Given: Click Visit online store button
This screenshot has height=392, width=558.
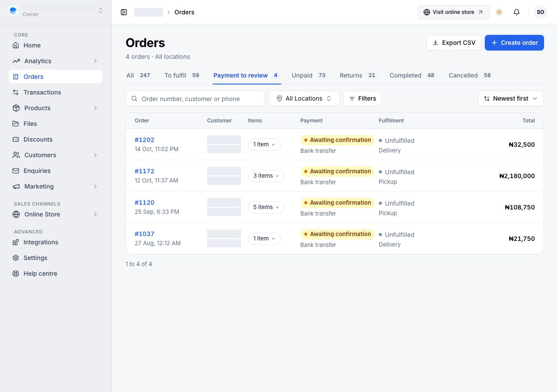Looking at the screenshot, I should pyautogui.click(x=453, y=12).
